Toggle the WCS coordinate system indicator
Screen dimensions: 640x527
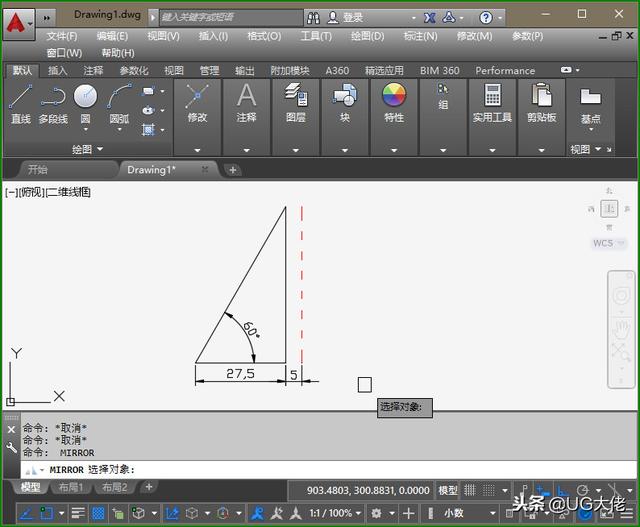coord(603,243)
